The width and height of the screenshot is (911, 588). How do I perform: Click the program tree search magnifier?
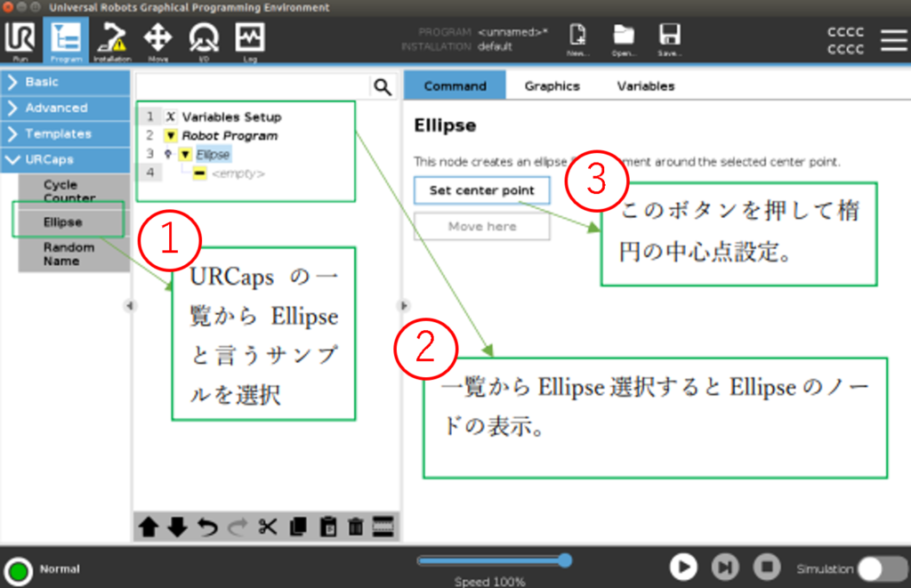383,86
